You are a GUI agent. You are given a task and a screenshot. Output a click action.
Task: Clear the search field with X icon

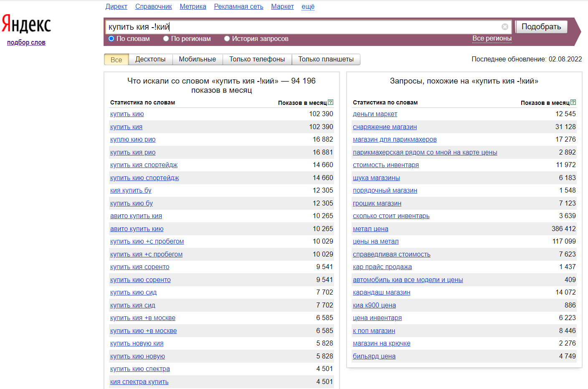(x=505, y=27)
